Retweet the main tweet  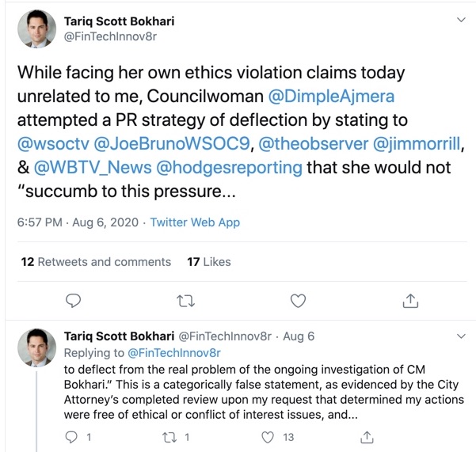point(185,301)
